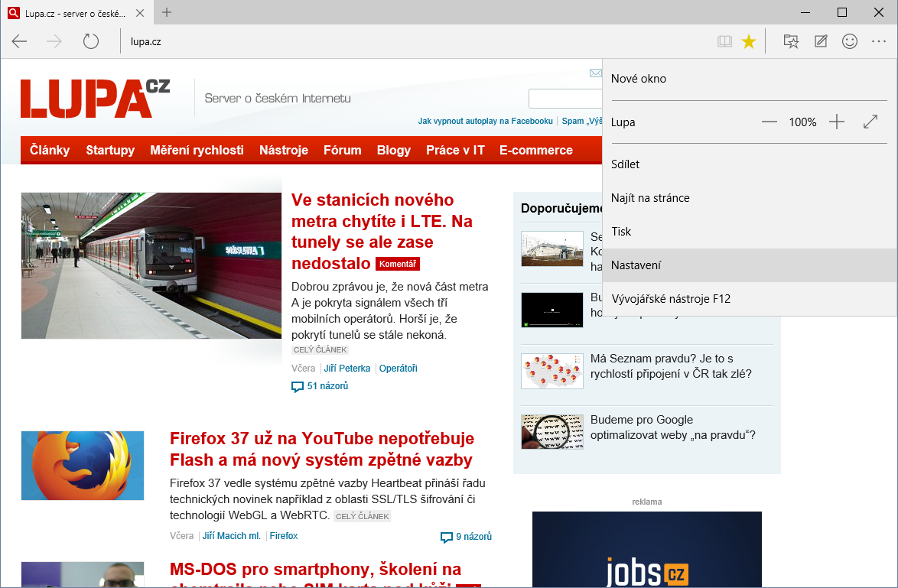The image size is (898, 588).
Task: Open the Firefox category link
Action: [284, 536]
